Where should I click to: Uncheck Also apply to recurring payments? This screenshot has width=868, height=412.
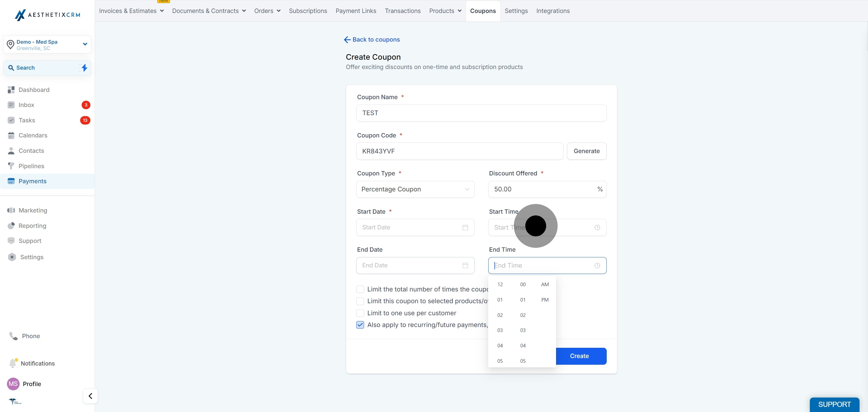pyautogui.click(x=360, y=325)
